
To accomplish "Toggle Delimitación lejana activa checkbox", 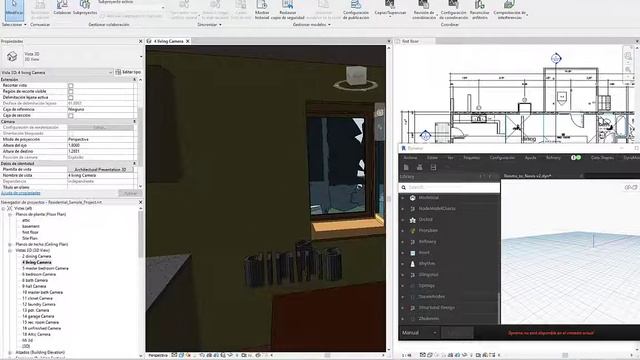I will click(x=71, y=98).
